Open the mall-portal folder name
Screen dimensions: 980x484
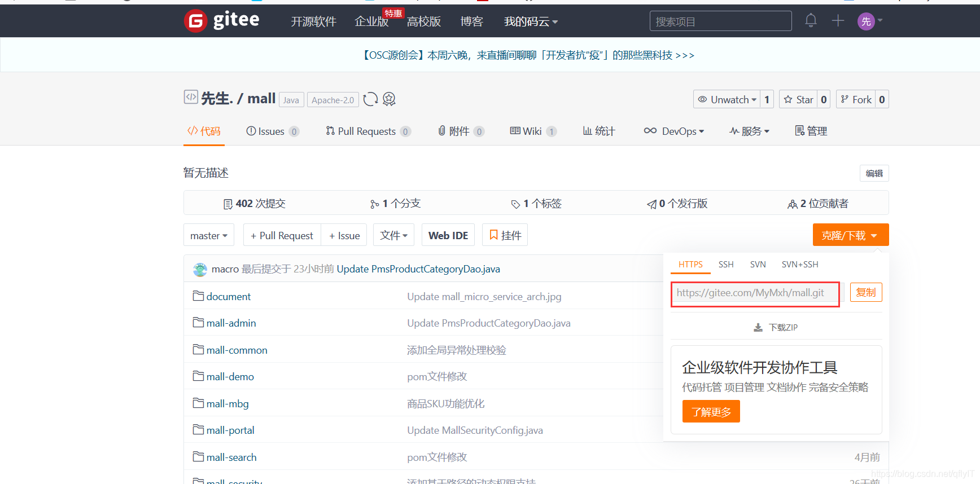tap(230, 430)
